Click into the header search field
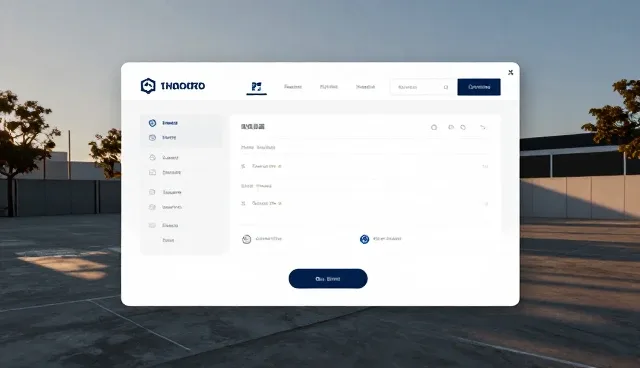 click(x=422, y=87)
